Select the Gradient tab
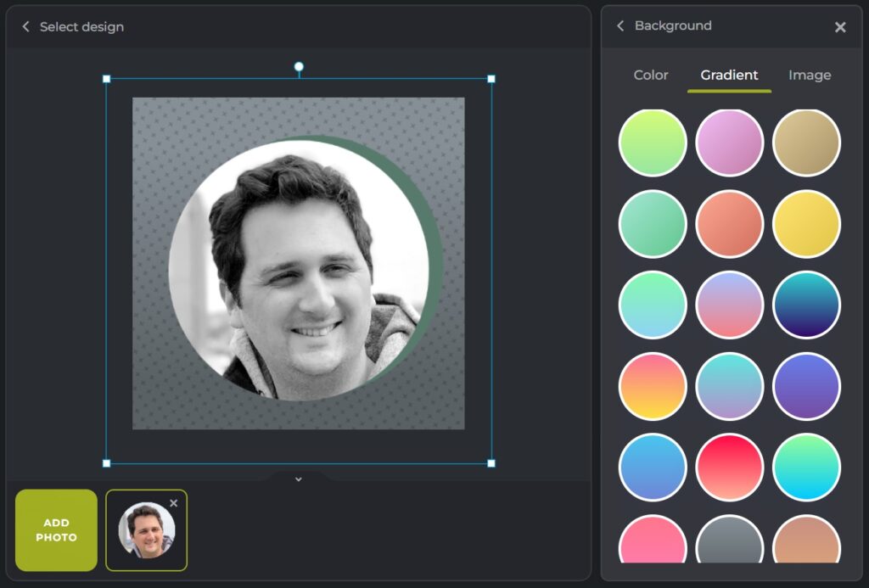The image size is (869, 588). (x=729, y=76)
